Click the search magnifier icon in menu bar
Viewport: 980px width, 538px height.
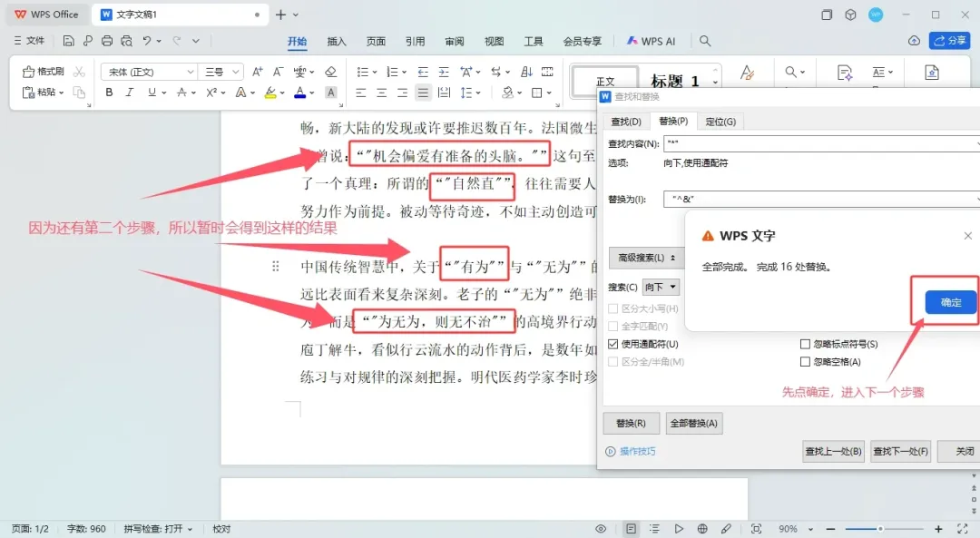(705, 41)
